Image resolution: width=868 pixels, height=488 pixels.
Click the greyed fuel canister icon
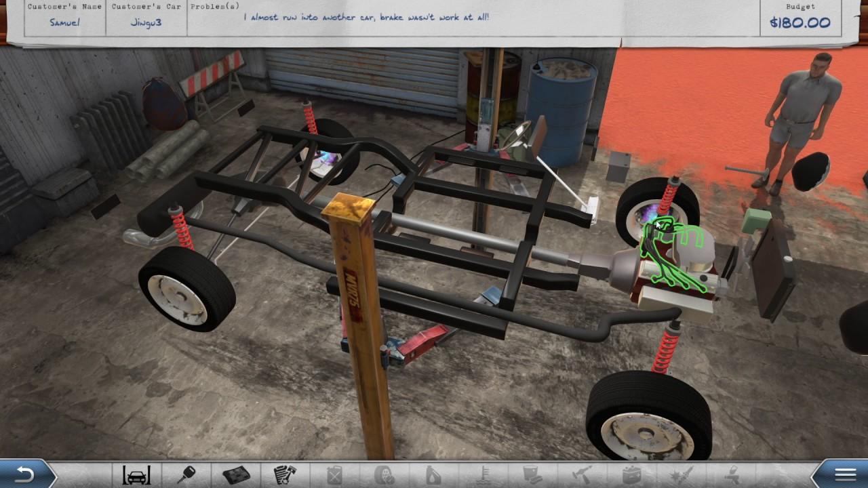(335, 474)
